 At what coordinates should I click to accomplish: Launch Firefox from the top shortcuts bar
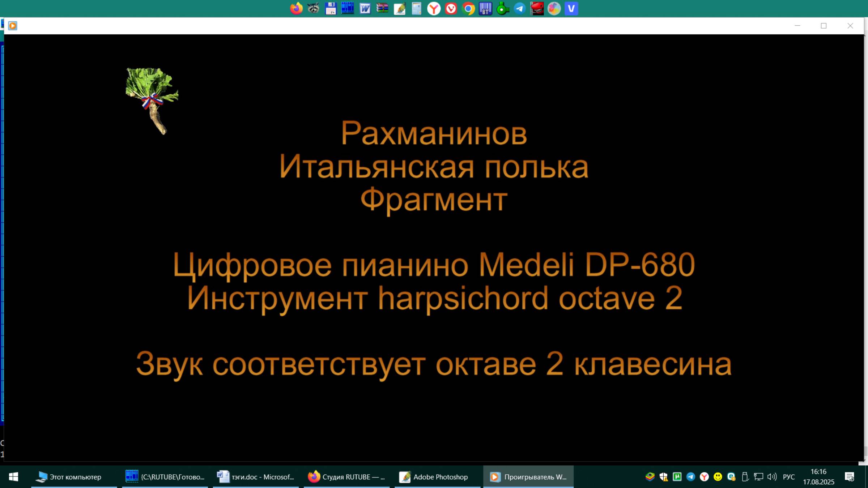coord(296,9)
